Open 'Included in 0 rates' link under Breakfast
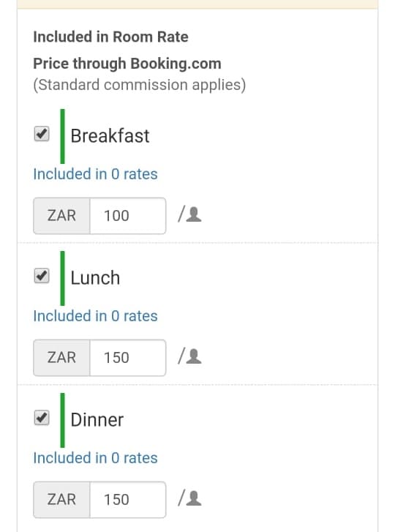Viewport: 395px width, 532px height. 95,174
